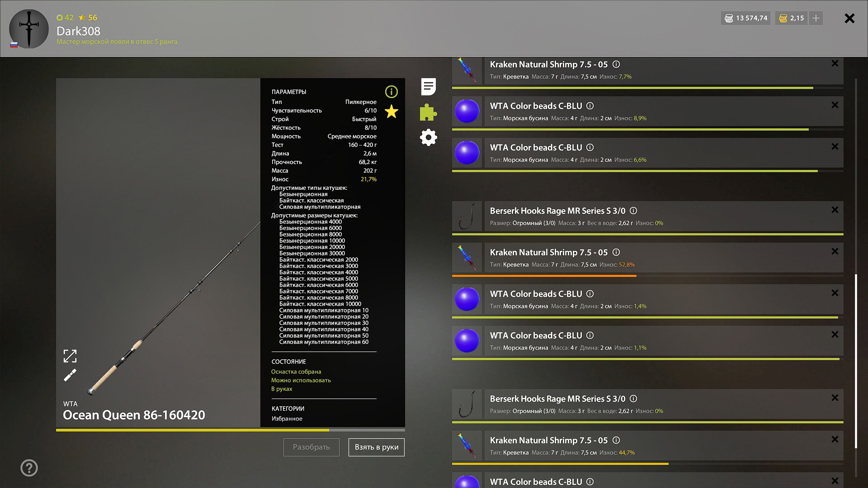Click the В руках status text

[x=282, y=389]
